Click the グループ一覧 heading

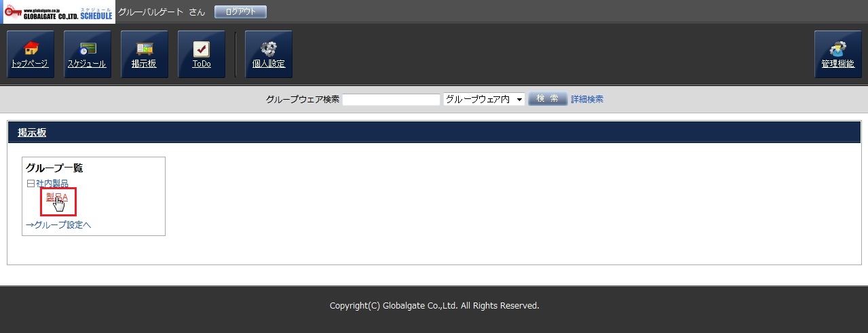click(54, 168)
